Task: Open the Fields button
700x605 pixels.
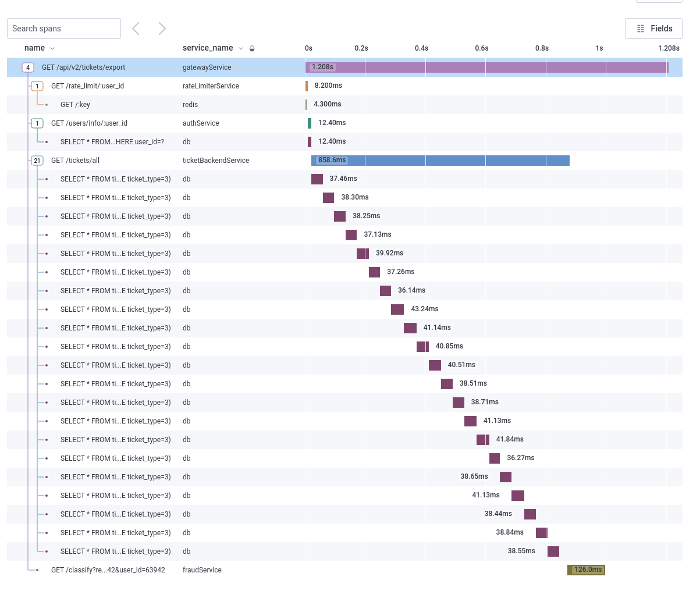Action: (x=653, y=29)
